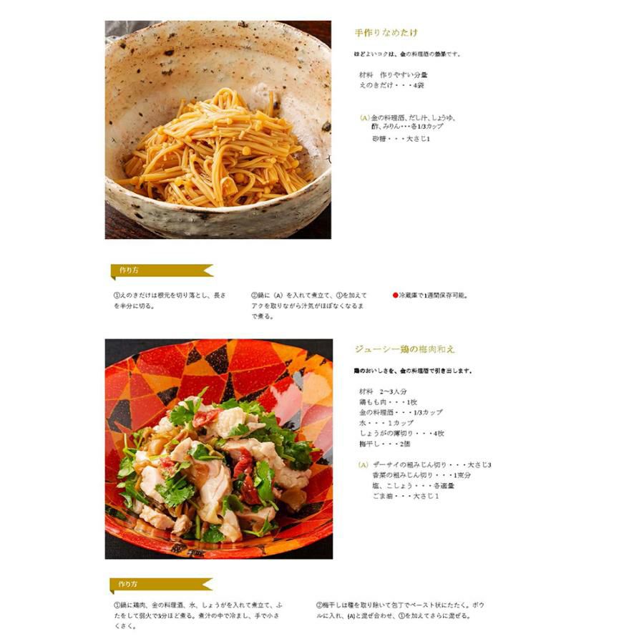644x644 pixels.
Task: Click the red dot beside 冷蔵庫で1週間保存可能
Action: click(395, 296)
